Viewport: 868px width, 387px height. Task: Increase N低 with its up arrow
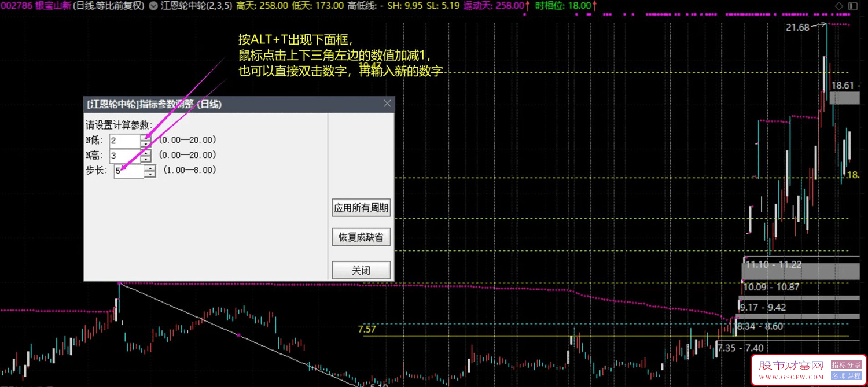[146, 137]
